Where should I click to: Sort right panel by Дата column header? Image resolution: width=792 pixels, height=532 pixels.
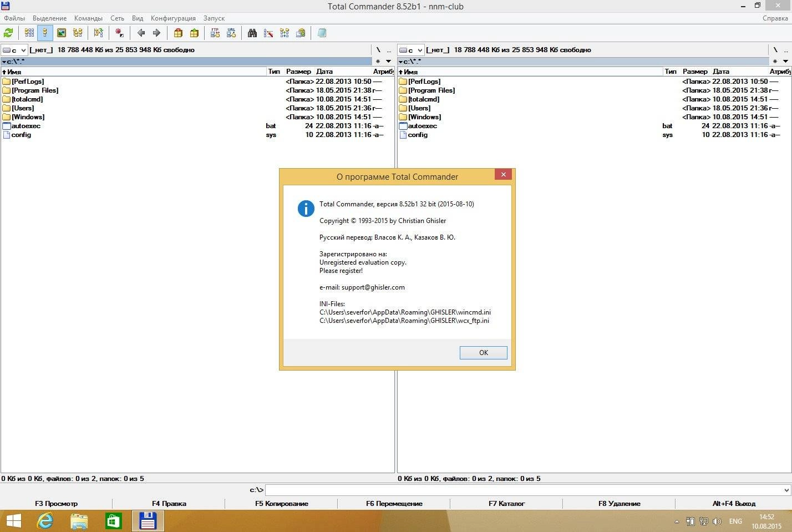click(x=740, y=72)
